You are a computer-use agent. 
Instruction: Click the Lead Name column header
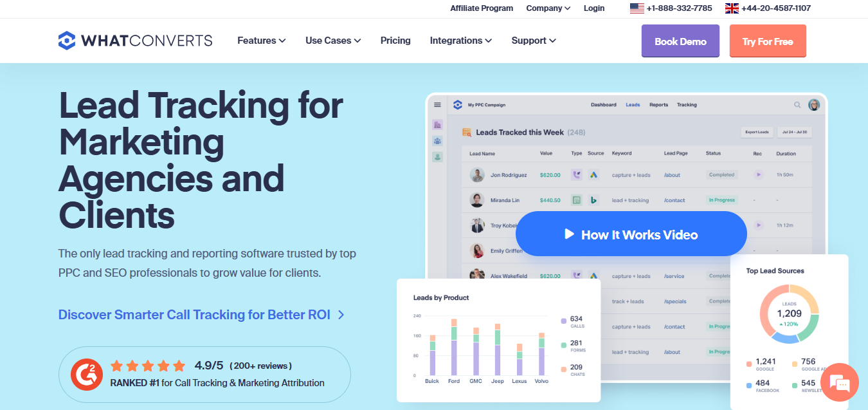(x=482, y=154)
